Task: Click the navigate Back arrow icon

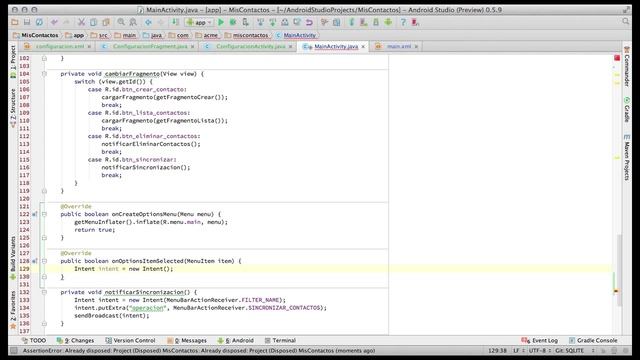Action: pos(149,22)
